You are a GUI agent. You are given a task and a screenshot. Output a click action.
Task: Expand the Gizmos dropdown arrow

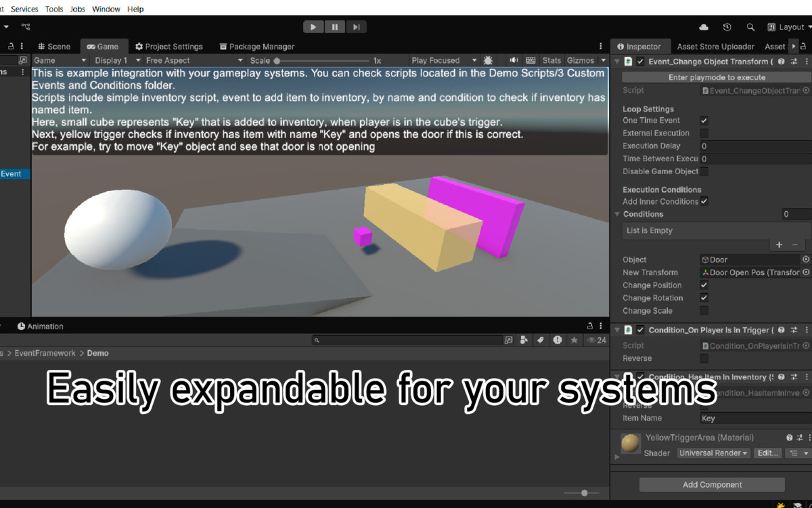(603, 60)
